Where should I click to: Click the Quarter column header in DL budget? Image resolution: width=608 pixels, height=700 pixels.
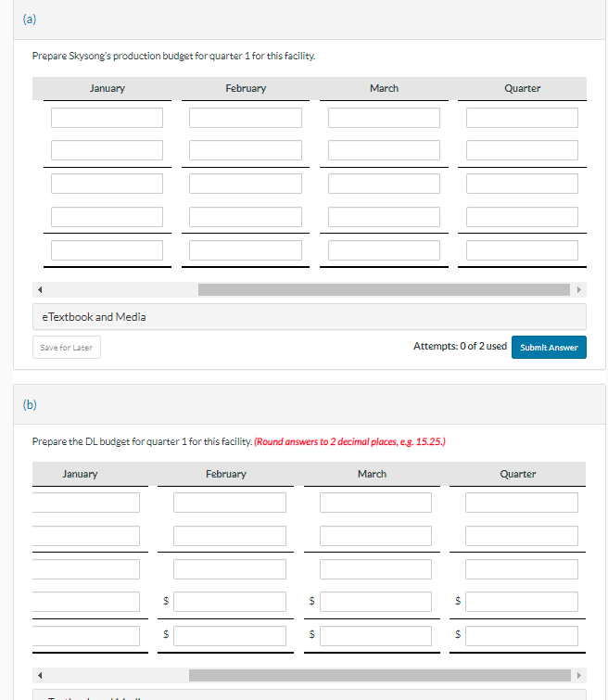517,474
